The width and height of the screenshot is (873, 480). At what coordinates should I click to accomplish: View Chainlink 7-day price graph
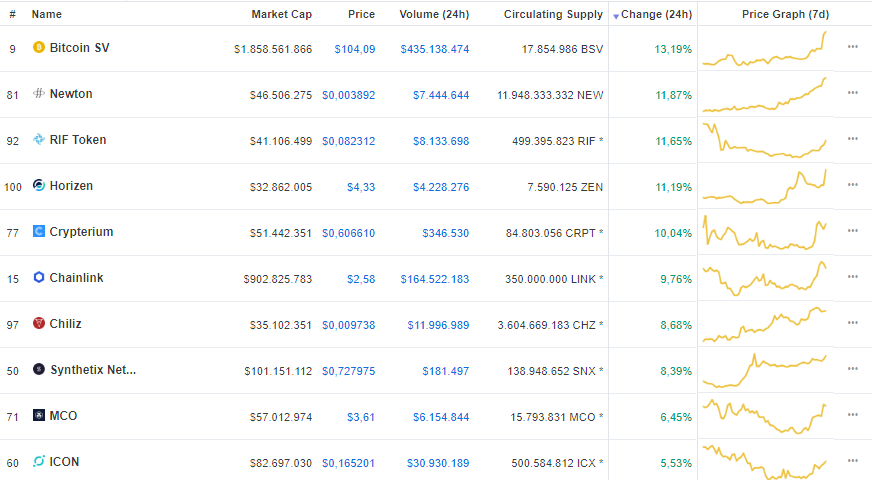tap(764, 278)
